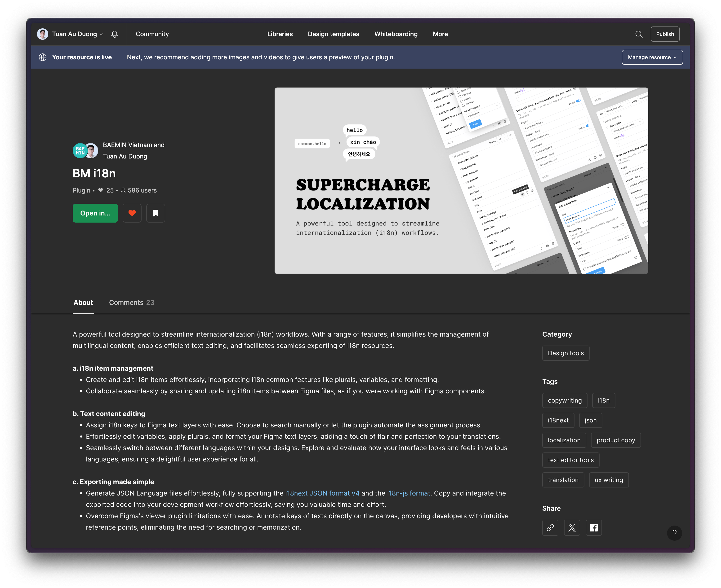Screen dimensions: 721x588
Task: Share the plugin on Facebook
Action: click(x=594, y=528)
